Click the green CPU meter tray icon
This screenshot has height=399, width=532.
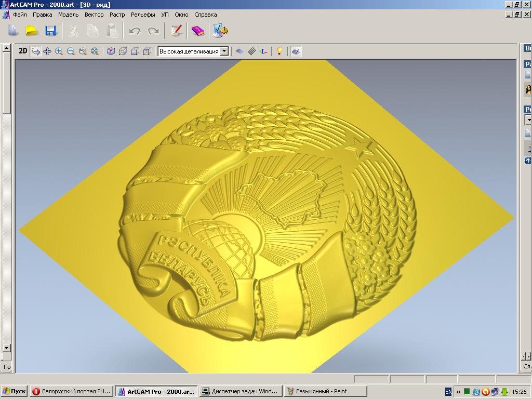(467, 392)
